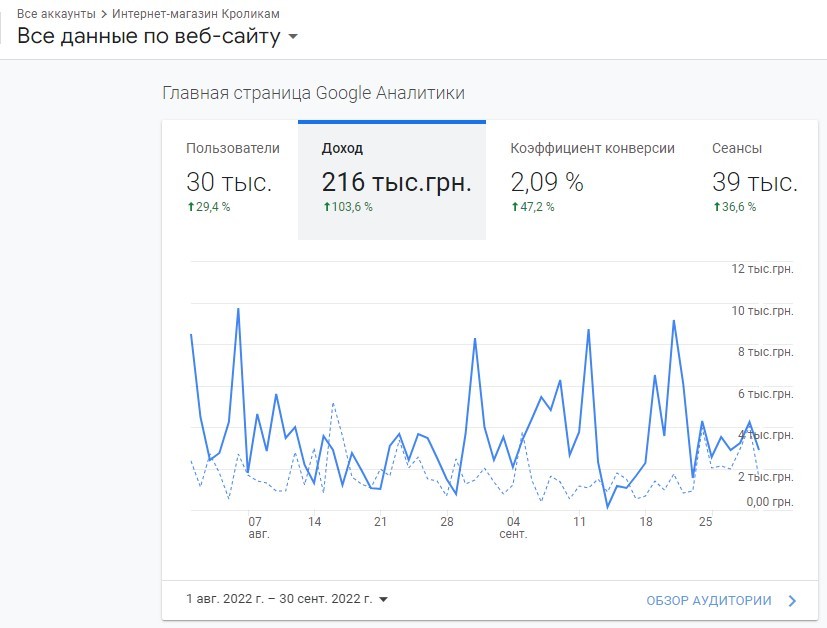827x628 pixels.
Task: Click the breadcrumb separator chevron
Action: [104, 14]
